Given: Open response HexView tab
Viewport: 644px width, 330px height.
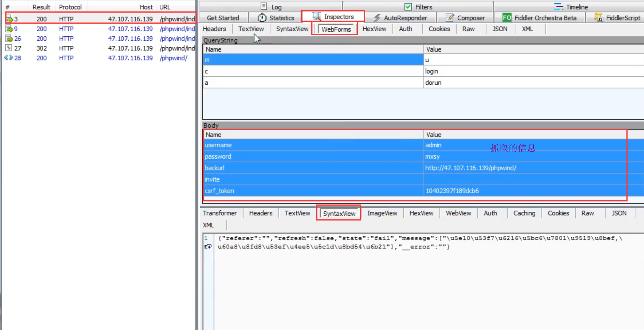Looking at the screenshot, I should pos(421,213).
